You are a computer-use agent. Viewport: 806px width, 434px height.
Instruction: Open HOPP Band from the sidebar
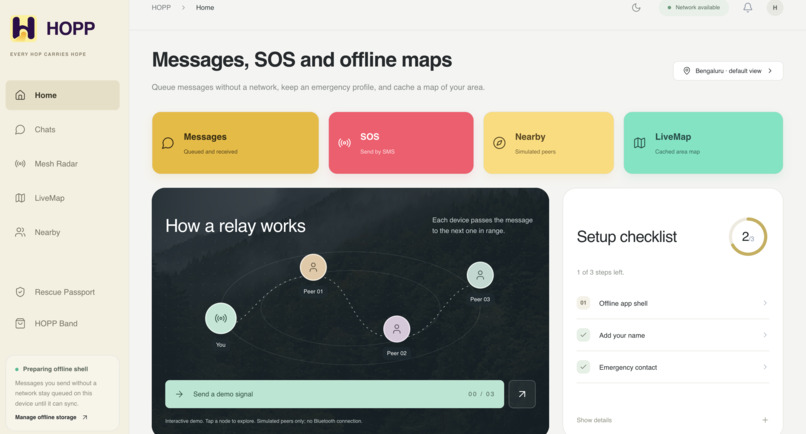(x=62, y=323)
